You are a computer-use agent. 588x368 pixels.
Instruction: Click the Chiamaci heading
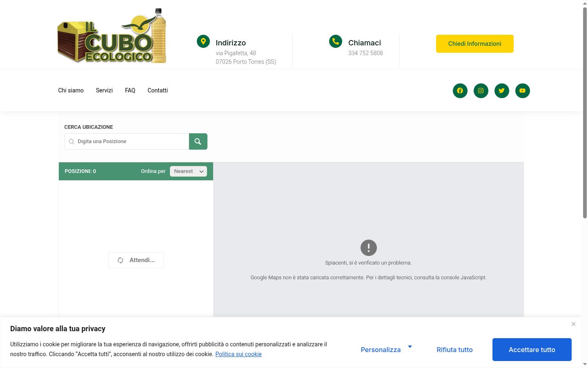(x=365, y=43)
